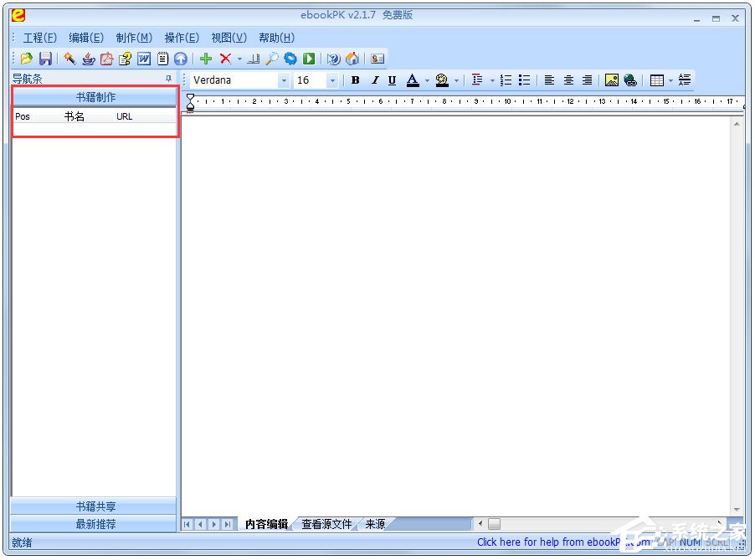Click the help link from ebookPK

pos(563,542)
